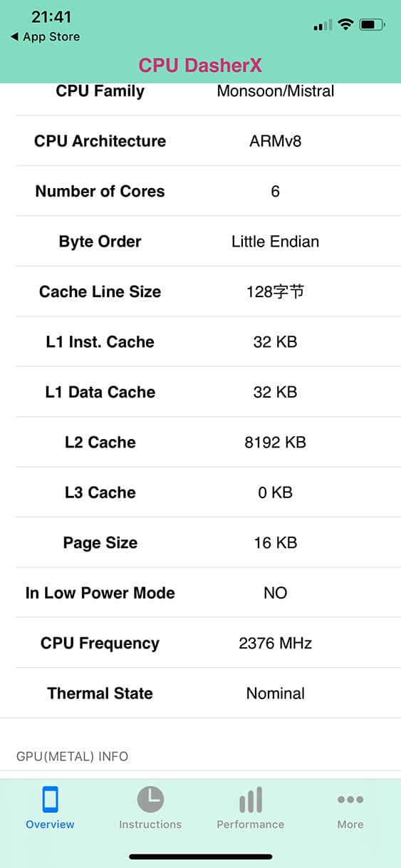Tap the battery indicator icon

tap(373, 25)
